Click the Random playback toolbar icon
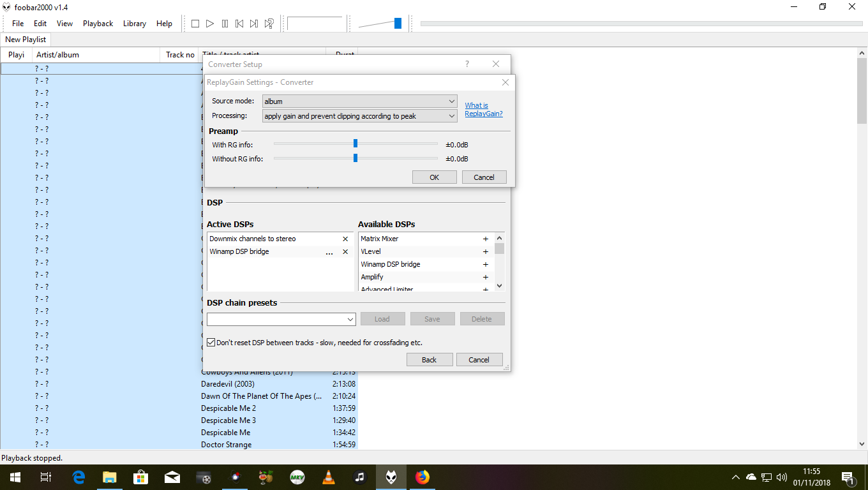This screenshot has width=868, height=490. (269, 24)
